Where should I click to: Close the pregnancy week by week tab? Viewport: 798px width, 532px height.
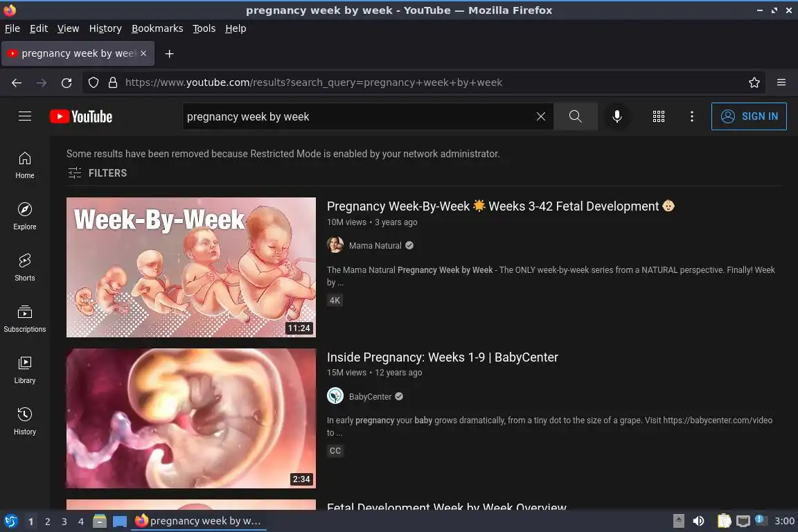pyautogui.click(x=143, y=53)
